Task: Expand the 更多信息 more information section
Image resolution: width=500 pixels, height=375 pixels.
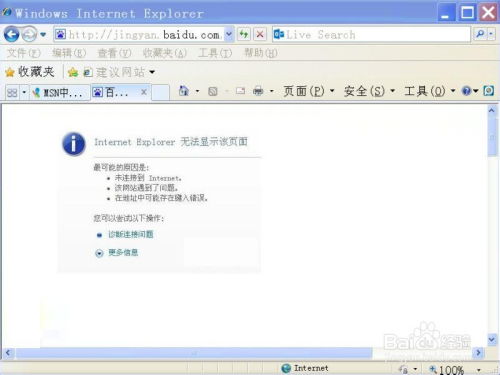Action: point(123,253)
